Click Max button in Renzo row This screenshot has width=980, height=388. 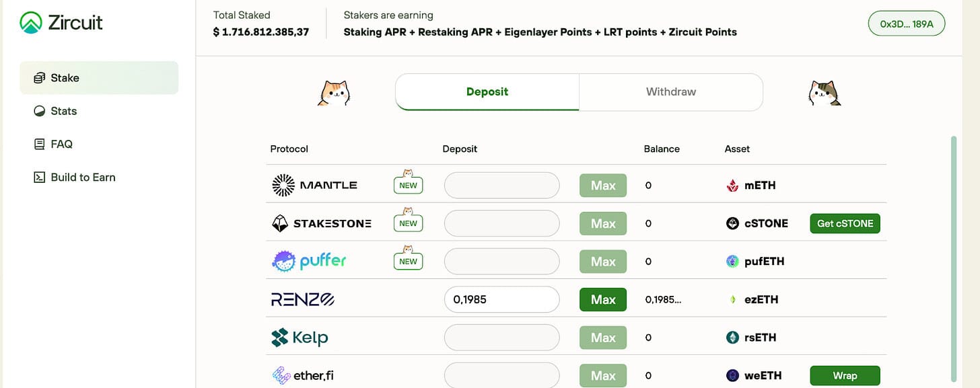tap(603, 299)
